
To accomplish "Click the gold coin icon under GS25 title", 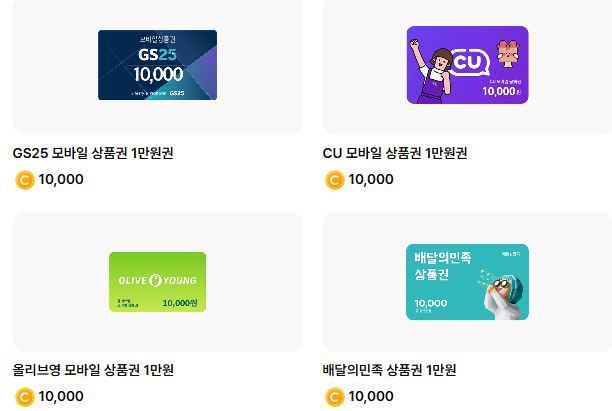I will pos(25,180).
